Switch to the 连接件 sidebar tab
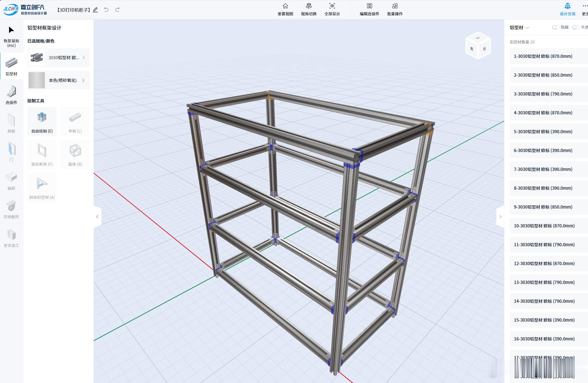The width and height of the screenshot is (588, 383). (x=11, y=95)
